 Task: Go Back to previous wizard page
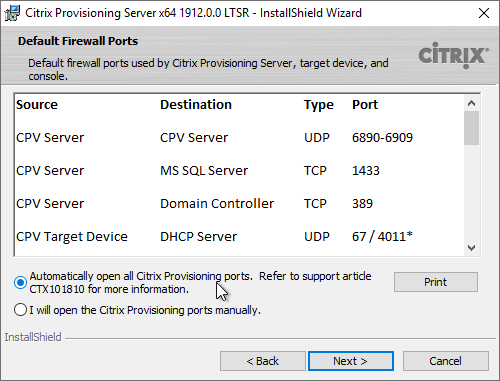pyautogui.click(x=263, y=361)
